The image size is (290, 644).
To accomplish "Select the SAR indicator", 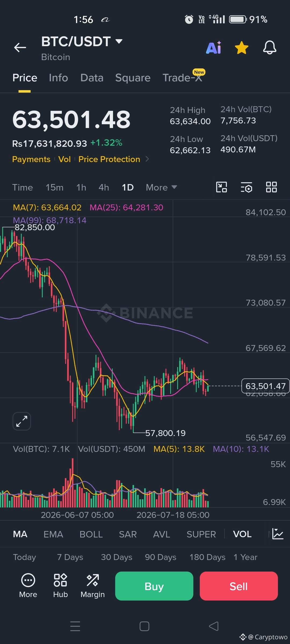I will (128, 534).
